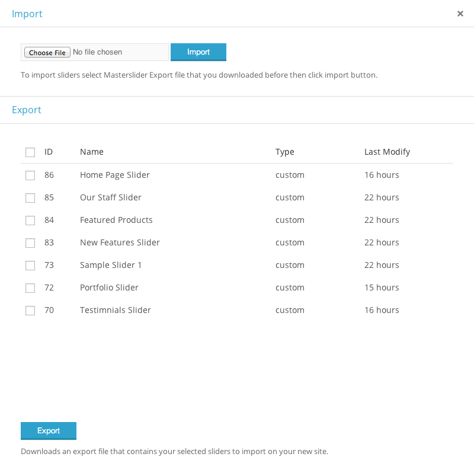Click the Last Modify column header
474x476 pixels.
point(387,152)
